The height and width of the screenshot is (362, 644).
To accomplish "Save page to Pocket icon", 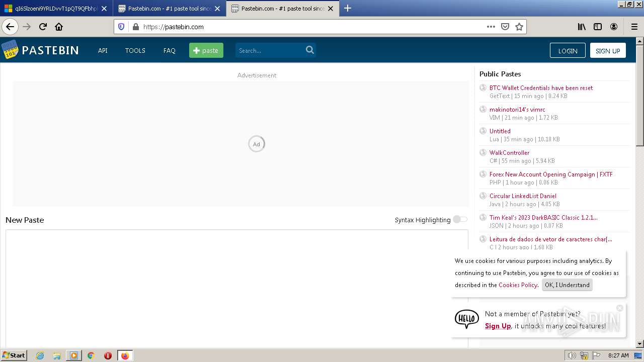I will click(x=505, y=27).
